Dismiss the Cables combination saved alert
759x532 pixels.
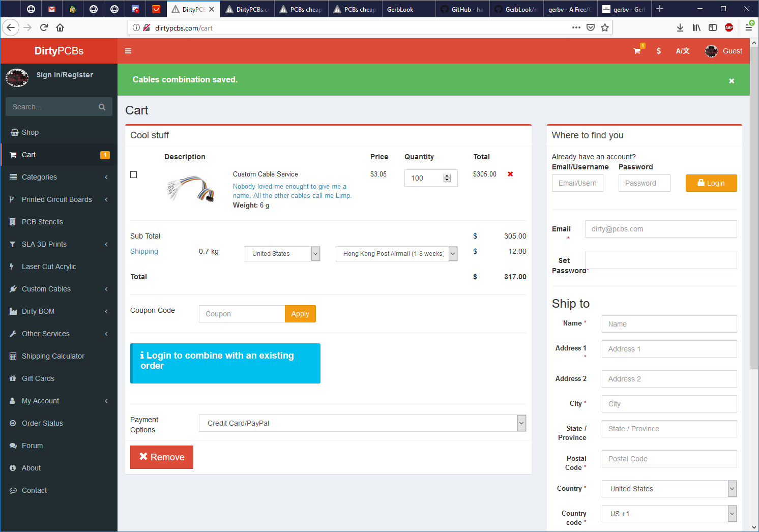pyautogui.click(x=732, y=81)
